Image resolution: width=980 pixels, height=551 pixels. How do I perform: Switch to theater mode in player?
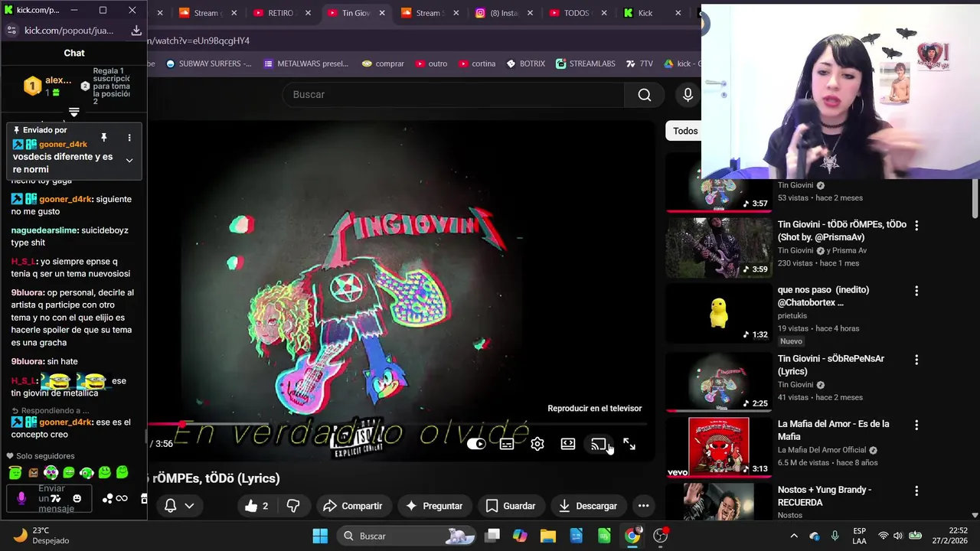click(x=568, y=444)
